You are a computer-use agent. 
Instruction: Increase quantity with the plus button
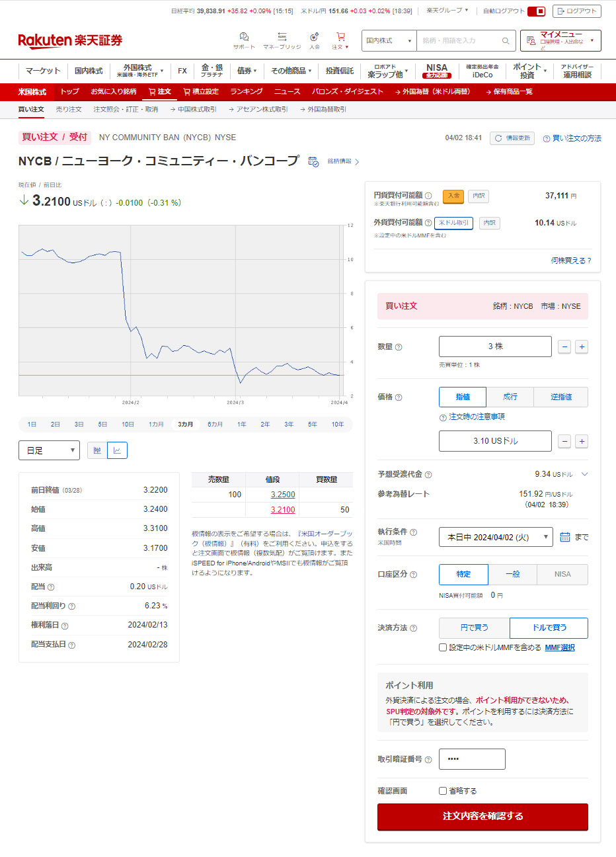(582, 347)
